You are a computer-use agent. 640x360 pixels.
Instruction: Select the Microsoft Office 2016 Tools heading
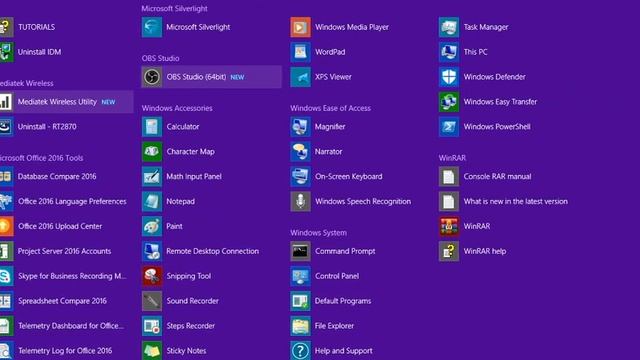tap(41, 158)
